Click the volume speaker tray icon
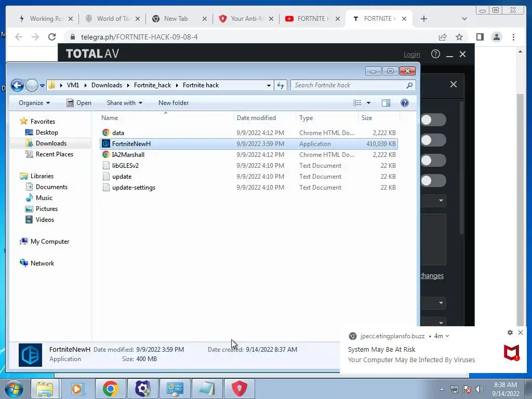Image resolution: width=532 pixels, height=399 pixels. tap(480, 389)
